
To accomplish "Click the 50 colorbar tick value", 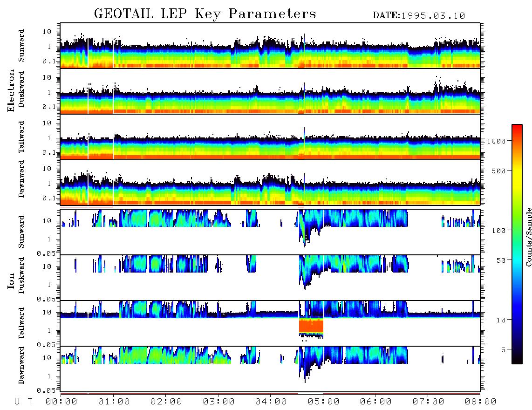I will click(501, 260).
